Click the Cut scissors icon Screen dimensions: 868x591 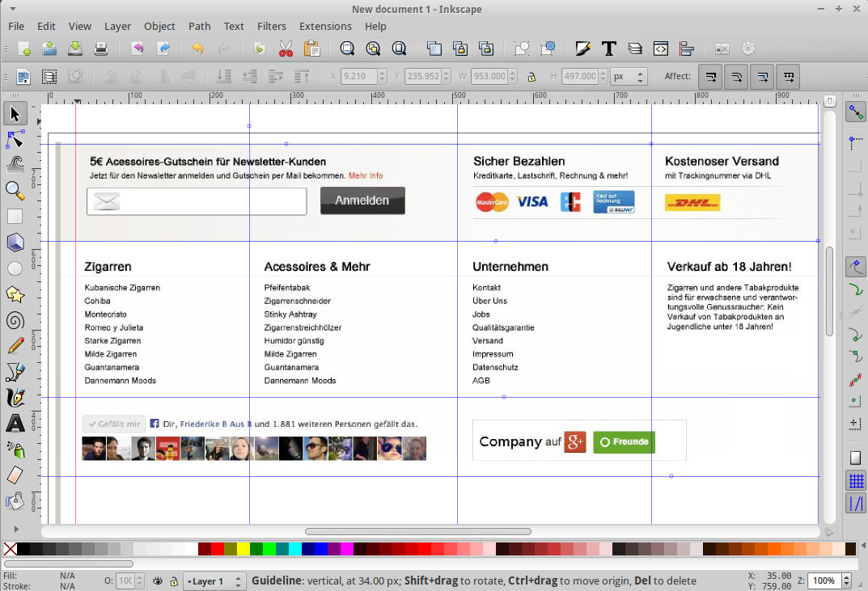(286, 49)
